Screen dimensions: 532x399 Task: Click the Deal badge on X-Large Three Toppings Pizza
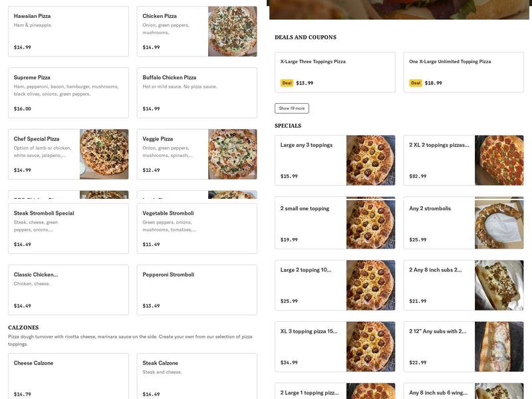[287, 83]
